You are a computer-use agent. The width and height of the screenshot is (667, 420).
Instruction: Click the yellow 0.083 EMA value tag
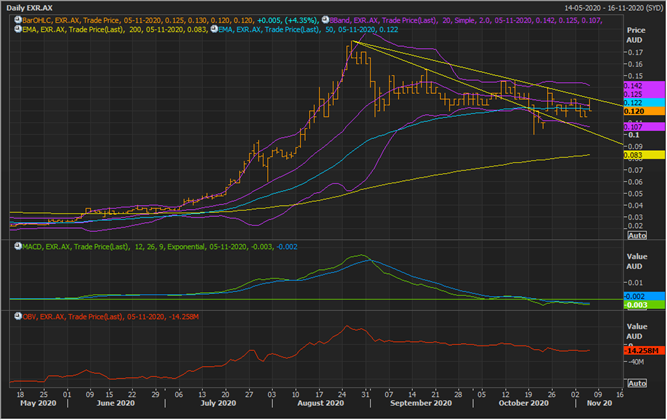[x=644, y=155]
